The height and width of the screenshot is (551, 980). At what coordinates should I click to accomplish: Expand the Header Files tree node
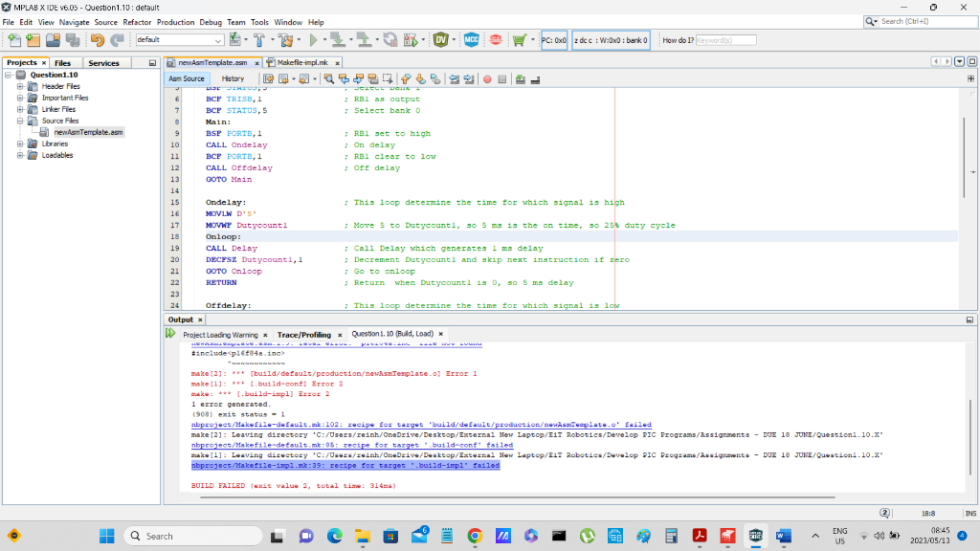[x=21, y=86]
